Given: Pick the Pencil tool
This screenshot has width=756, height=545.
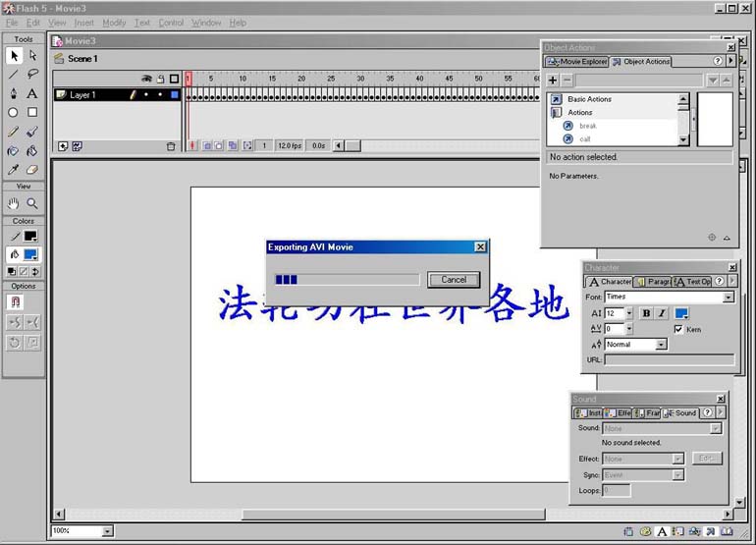Looking at the screenshot, I should coord(14,132).
